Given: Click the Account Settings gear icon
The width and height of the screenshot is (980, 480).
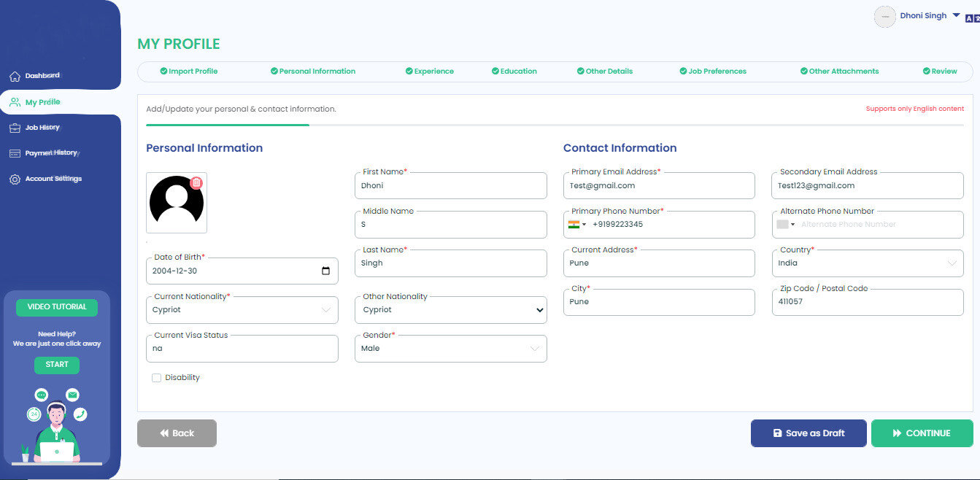Looking at the screenshot, I should pos(15,179).
